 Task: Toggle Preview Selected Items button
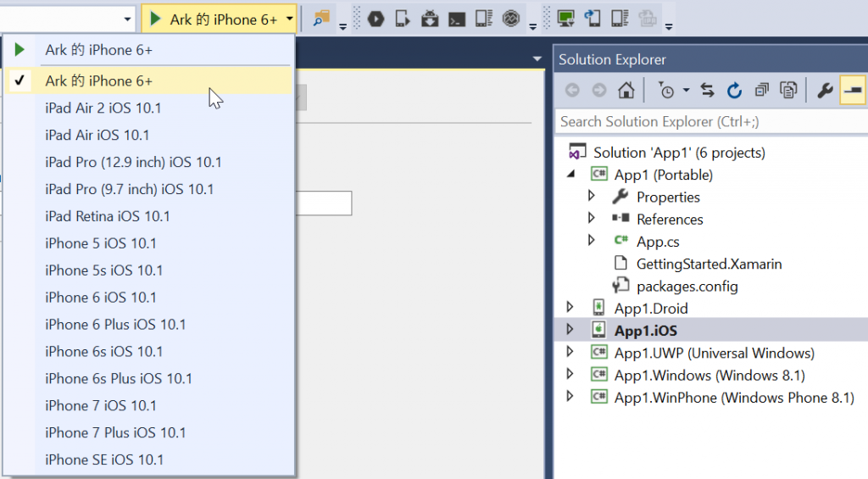coord(853,90)
